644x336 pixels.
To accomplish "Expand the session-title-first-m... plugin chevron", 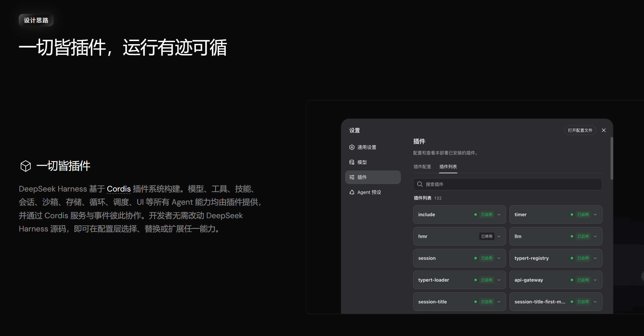I will 595,302.
